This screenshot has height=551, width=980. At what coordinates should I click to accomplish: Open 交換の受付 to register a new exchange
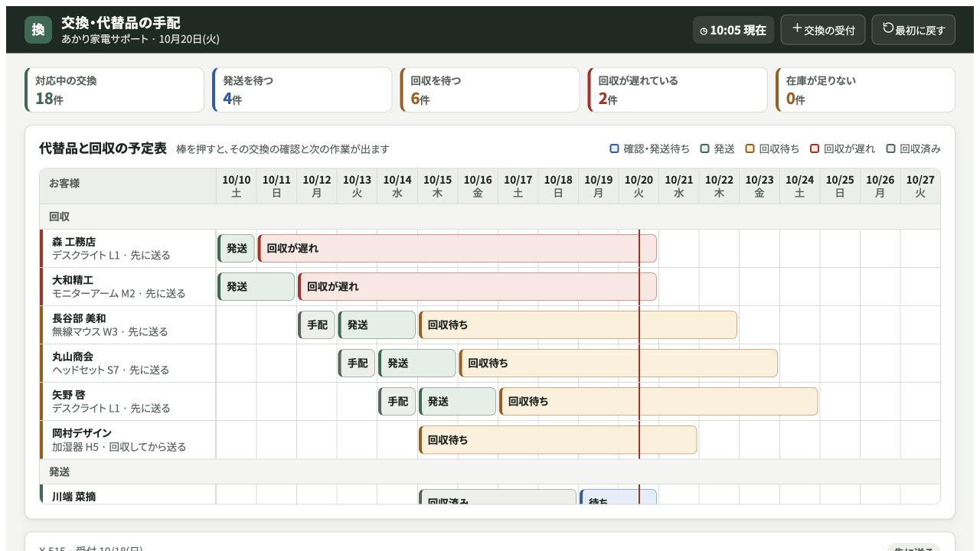pos(823,30)
